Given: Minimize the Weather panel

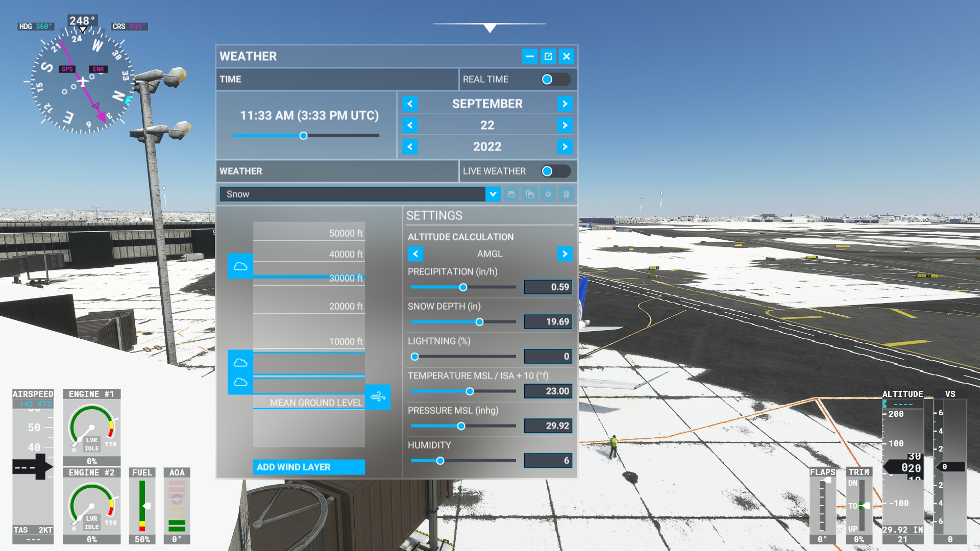Looking at the screenshot, I should 530,56.
